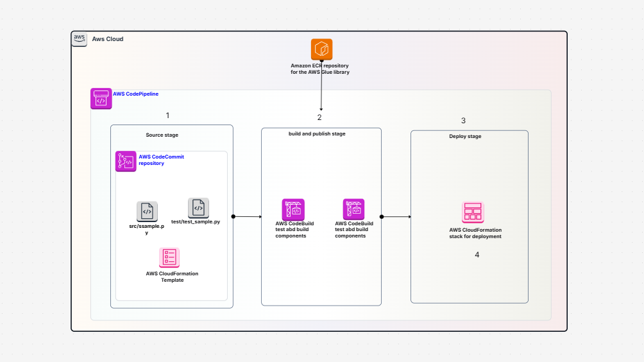Select 'Amazon ECR repository for the AWS Glue library' text
This screenshot has height=362, width=644.
coord(320,69)
